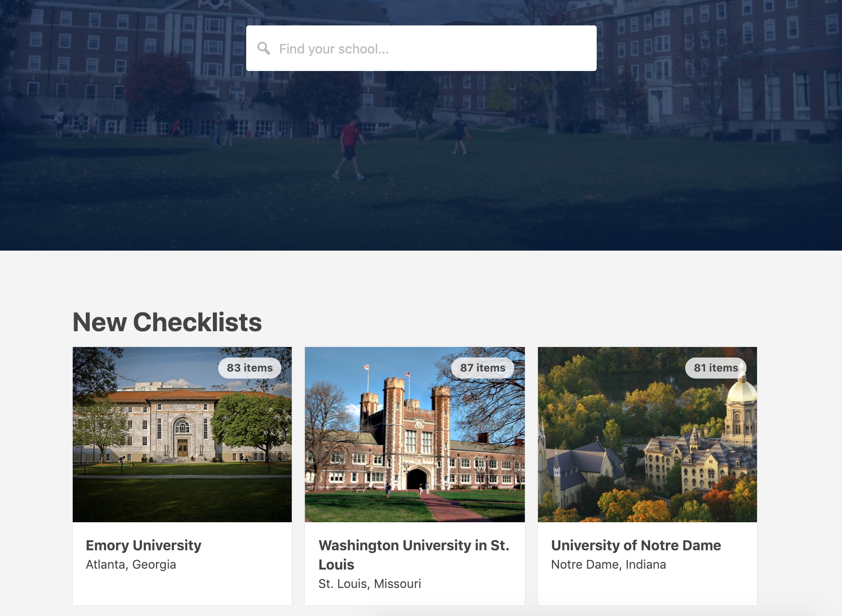The image size is (842, 616).
Task: Click the hero banner background image
Action: coord(131,175)
